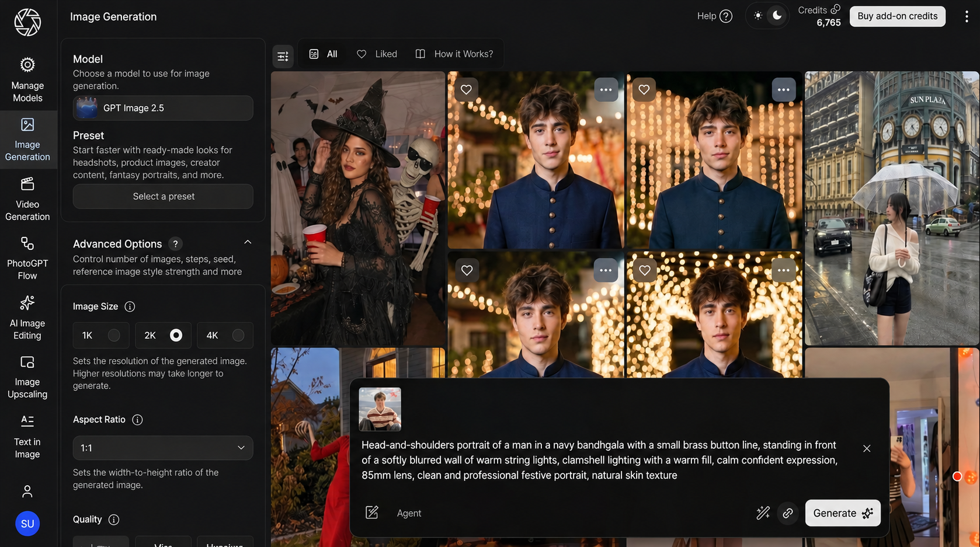This screenshot has width=980, height=547.
Task: Like the top-left portrait image
Action: (466, 89)
